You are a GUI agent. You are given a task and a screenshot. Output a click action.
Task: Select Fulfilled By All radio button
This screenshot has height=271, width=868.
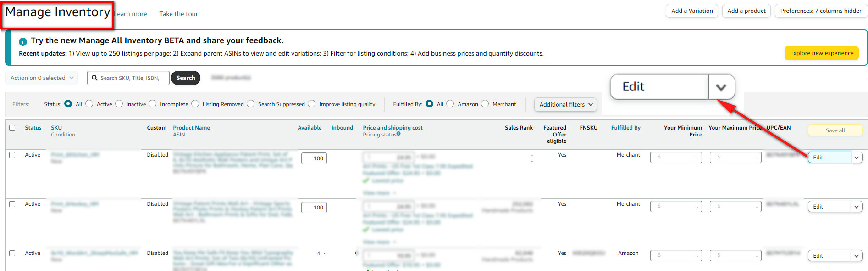[x=430, y=104]
